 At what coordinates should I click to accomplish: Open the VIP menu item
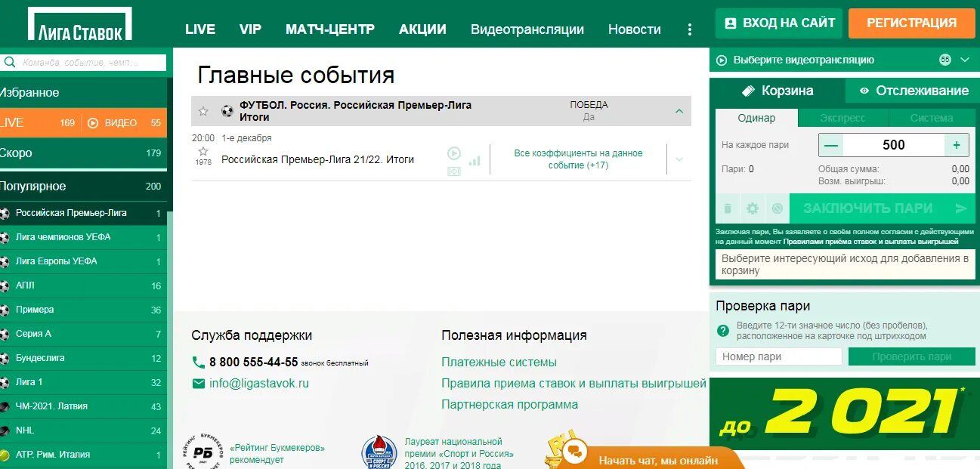(250, 29)
